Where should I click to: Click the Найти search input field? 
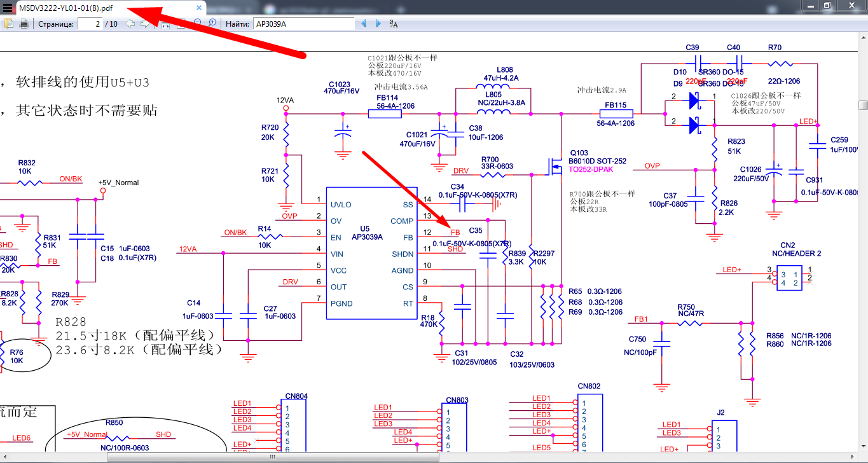pyautogui.click(x=303, y=24)
